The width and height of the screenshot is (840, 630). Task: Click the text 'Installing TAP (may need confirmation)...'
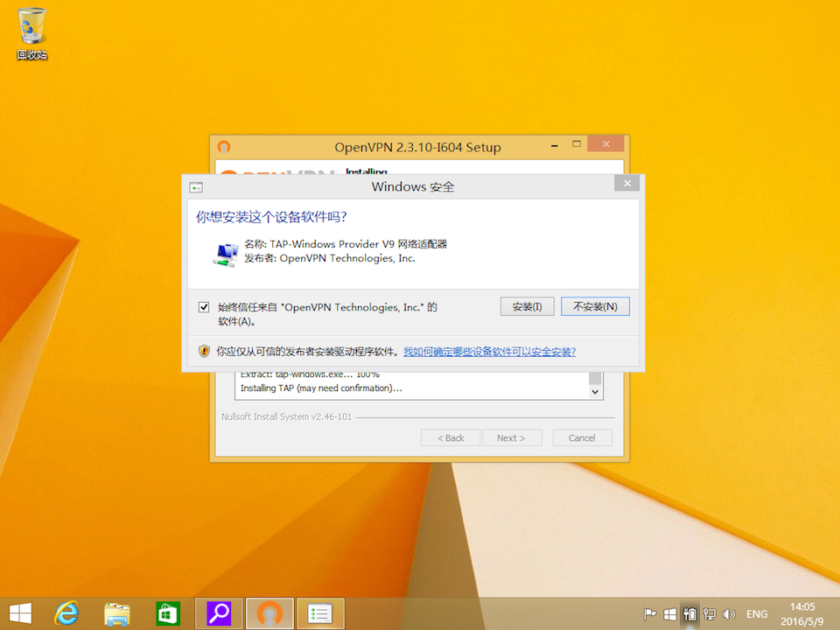pyautogui.click(x=321, y=388)
